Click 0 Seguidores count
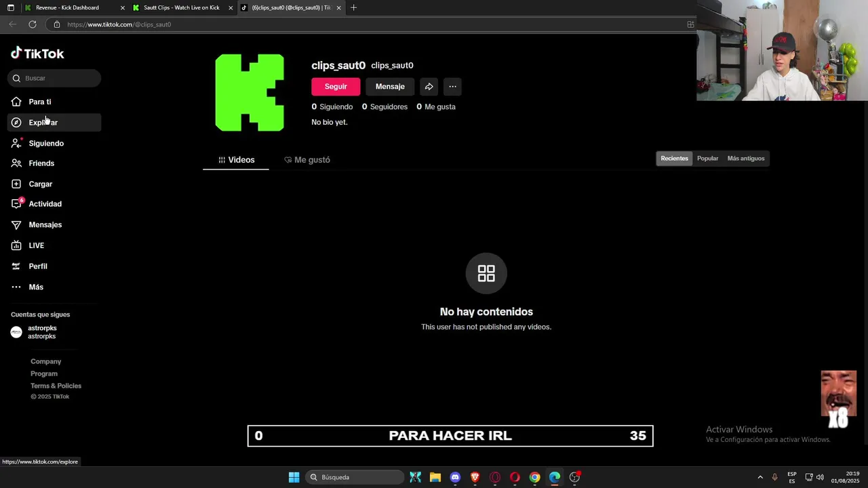This screenshot has height=488, width=868. [384, 107]
